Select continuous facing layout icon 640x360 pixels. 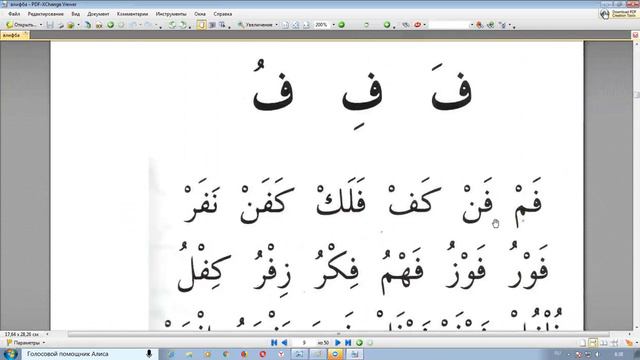point(614,343)
